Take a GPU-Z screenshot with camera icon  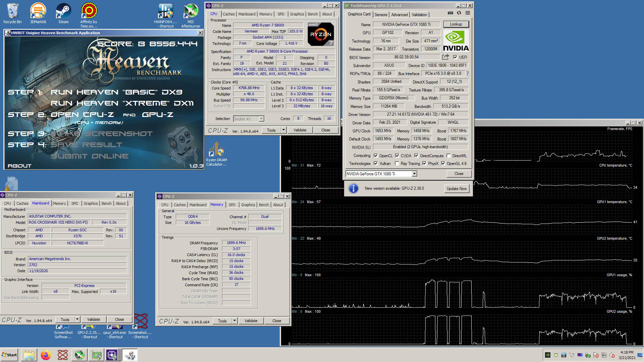coord(450,13)
